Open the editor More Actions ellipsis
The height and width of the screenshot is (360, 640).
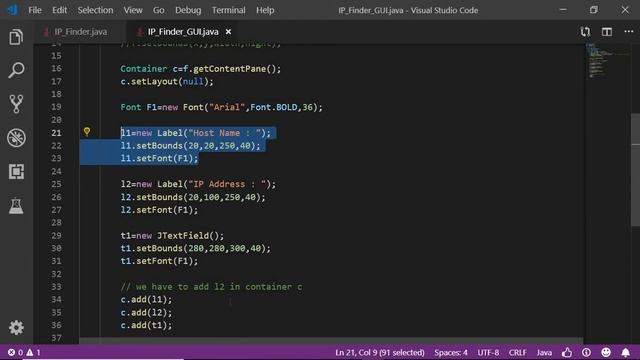coord(629,31)
